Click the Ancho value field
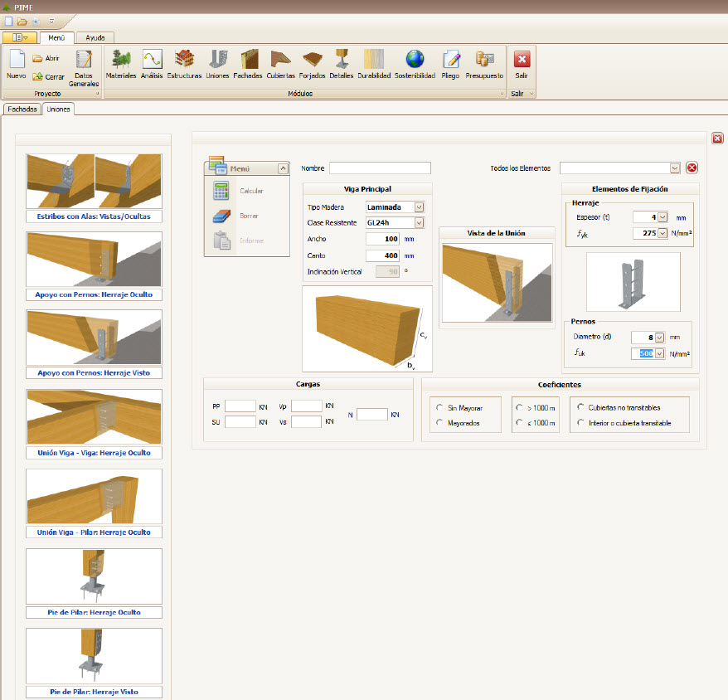Screen dimensions: 728x700 pyautogui.click(x=382, y=239)
